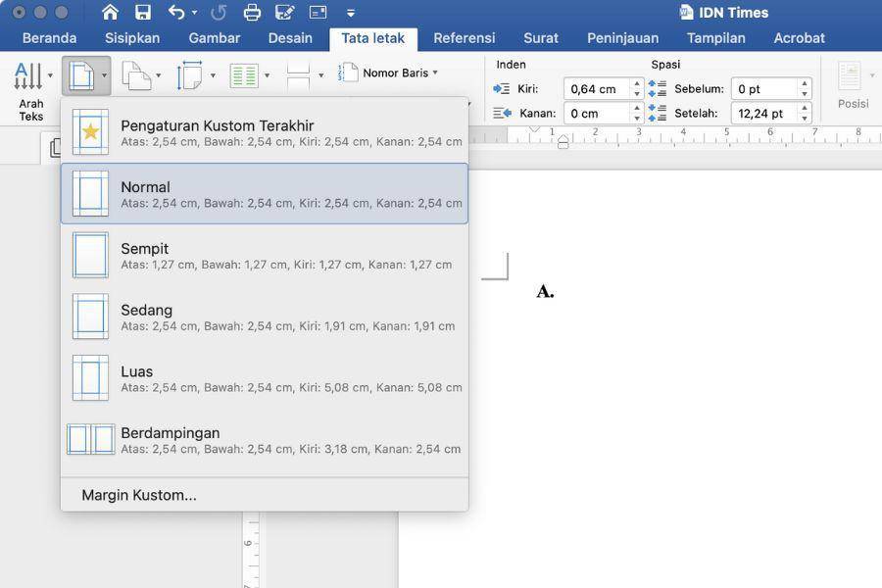Switch to the Tampilan tab

[716, 38]
